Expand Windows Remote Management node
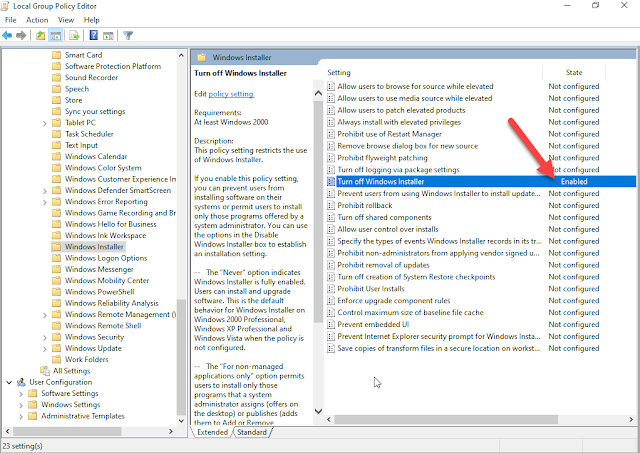Screen dimensions: 640x453 pos(45,315)
